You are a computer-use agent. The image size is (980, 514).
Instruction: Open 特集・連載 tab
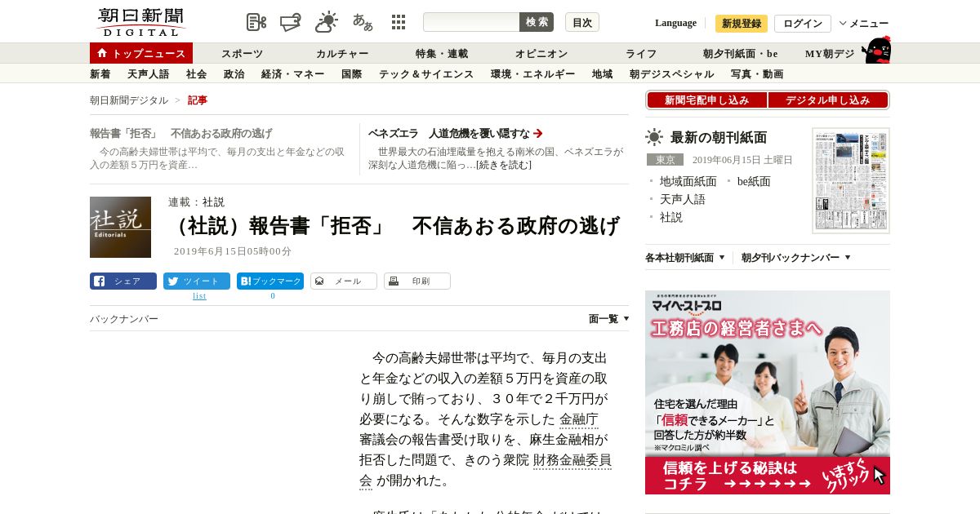[442, 54]
